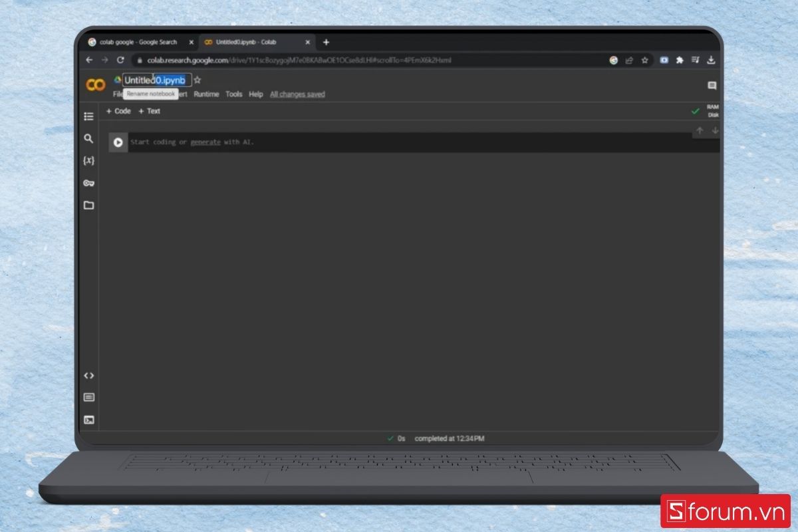
Task: Click the generate with AI link
Action: [x=205, y=142]
